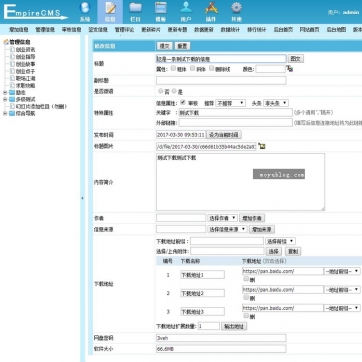Open the 后台首页 submenu item
This screenshot has height=362, width=362.
click(283, 30)
